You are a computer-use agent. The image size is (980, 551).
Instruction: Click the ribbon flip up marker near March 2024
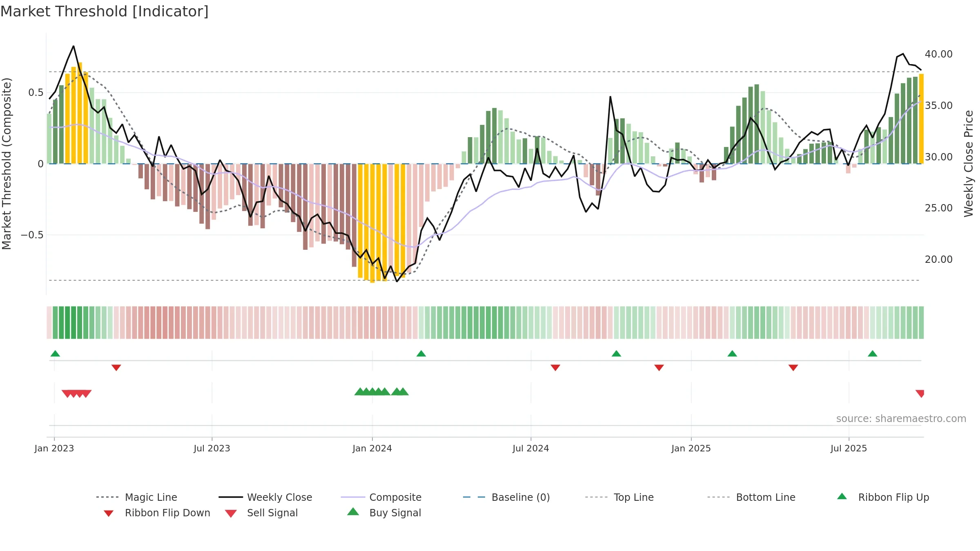421,353
